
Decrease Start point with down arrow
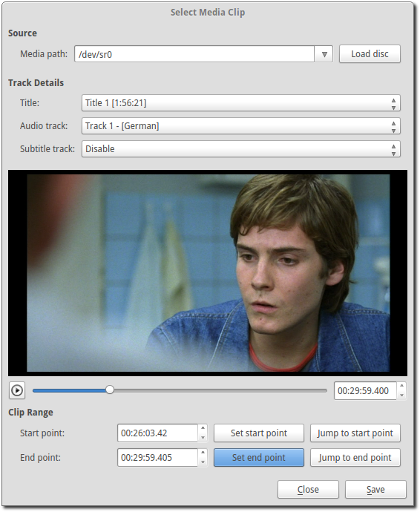203,438
